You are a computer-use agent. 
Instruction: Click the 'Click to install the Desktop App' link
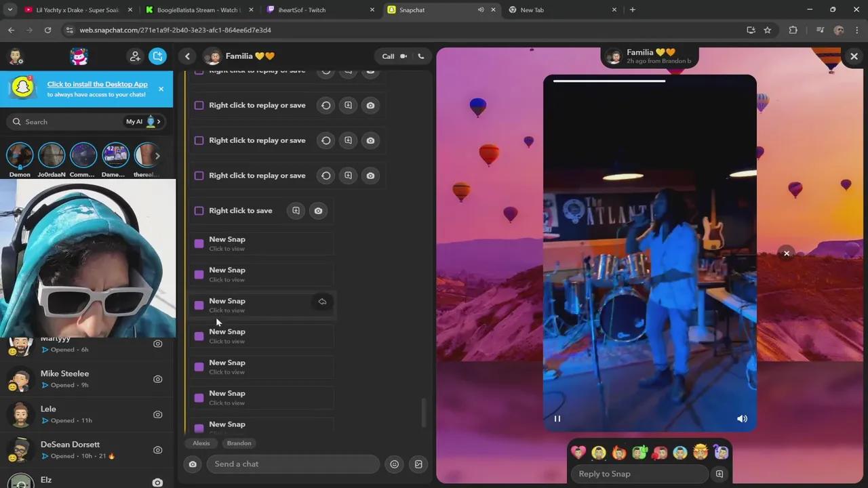point(98,84)
